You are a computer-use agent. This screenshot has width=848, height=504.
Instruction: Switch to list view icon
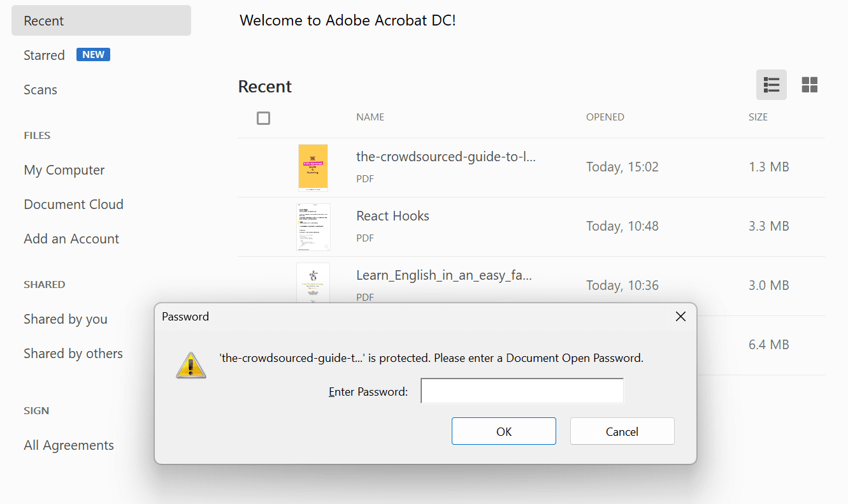click(x=772, y=85)
